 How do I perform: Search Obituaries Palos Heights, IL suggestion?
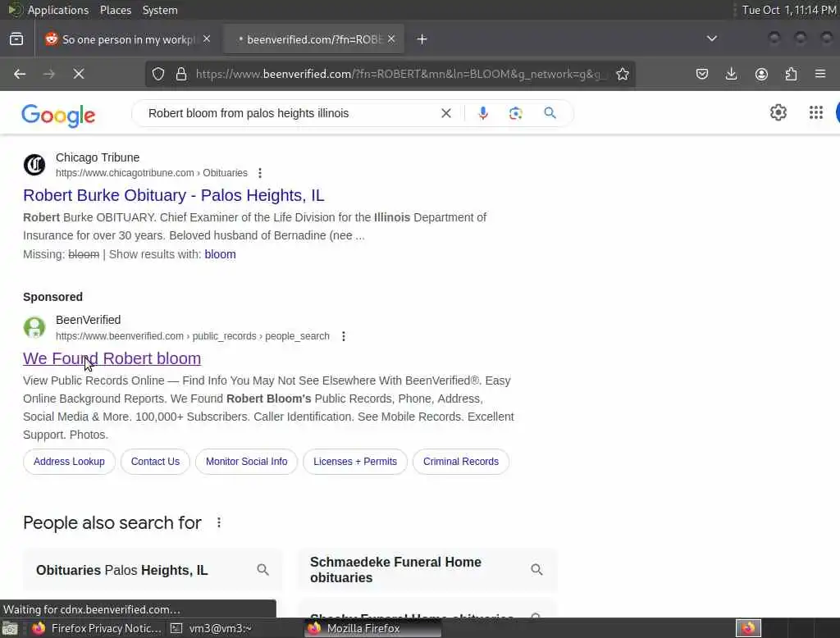click(153, 570)
